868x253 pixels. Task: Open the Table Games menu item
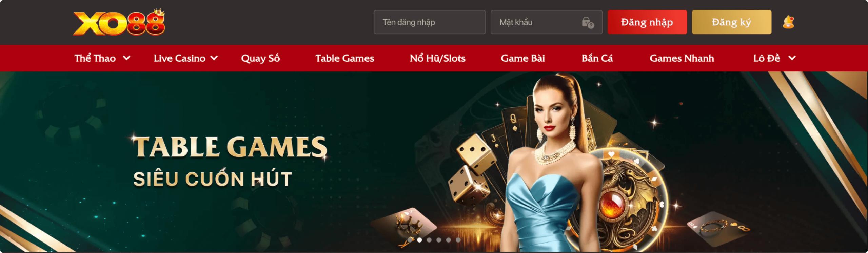pos(344,58)
